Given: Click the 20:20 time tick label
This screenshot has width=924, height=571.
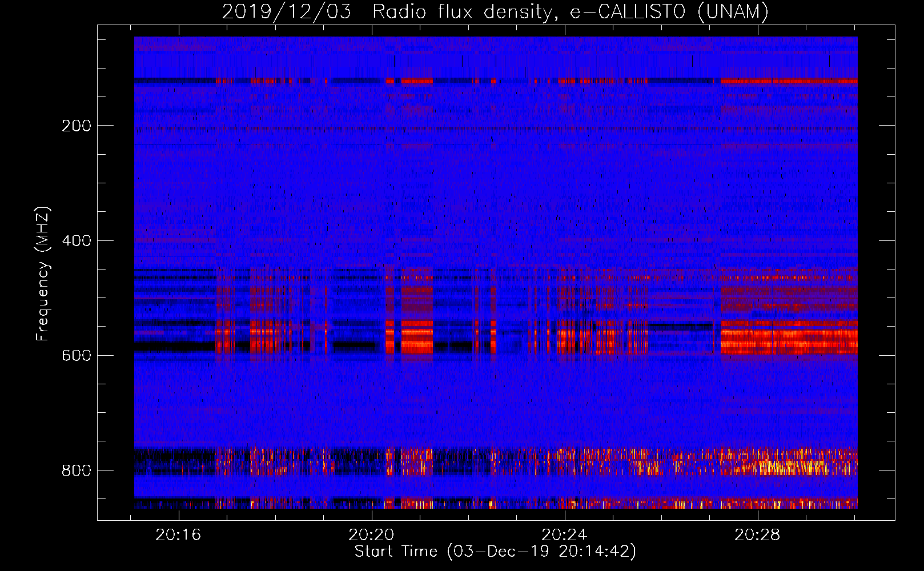Looking at the screenshot, I should pos(372,535).
